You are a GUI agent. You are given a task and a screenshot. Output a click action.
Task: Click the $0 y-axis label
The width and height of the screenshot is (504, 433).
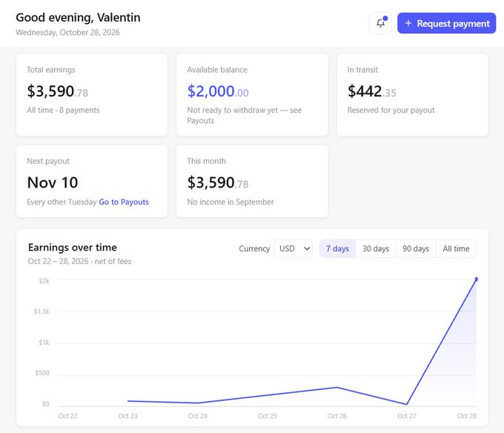click(x=46, y=404)
